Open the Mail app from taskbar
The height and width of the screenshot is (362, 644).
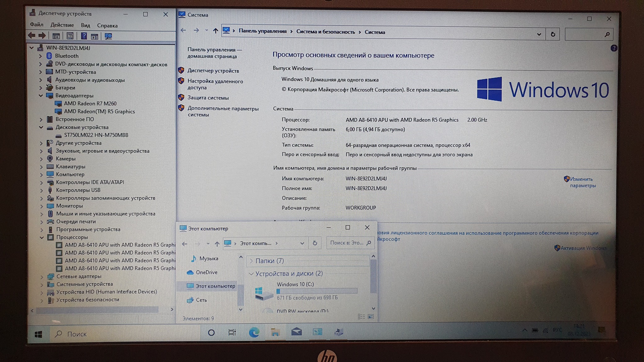pyautogui.click(x=296, y=332)
